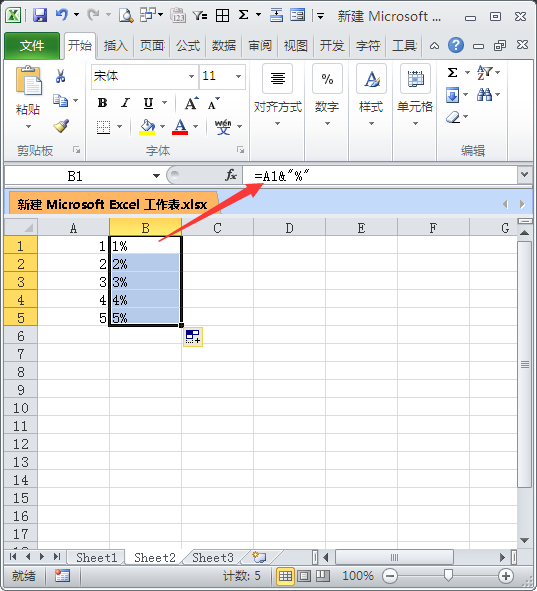
Task: Switch to the Sheet3 tab
Action: tap(213, 557)
